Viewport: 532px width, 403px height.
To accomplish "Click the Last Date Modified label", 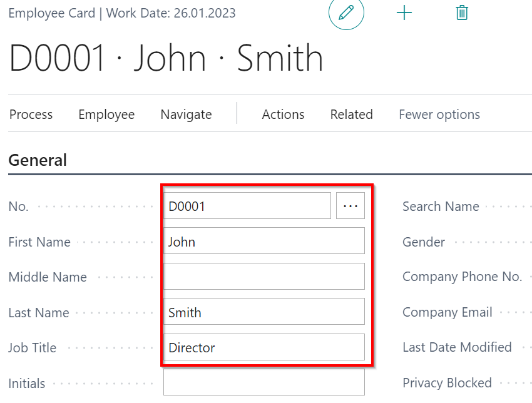I will (457, 347).
